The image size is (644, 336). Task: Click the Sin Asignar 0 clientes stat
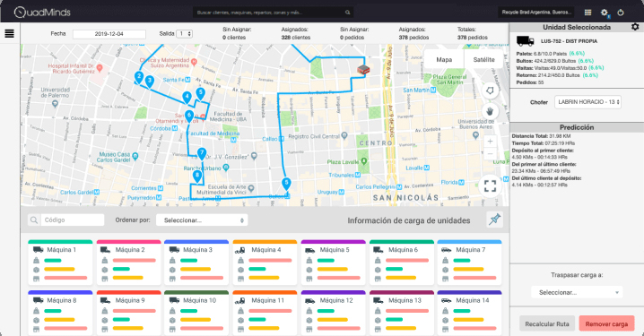click(x=237, y=33)
